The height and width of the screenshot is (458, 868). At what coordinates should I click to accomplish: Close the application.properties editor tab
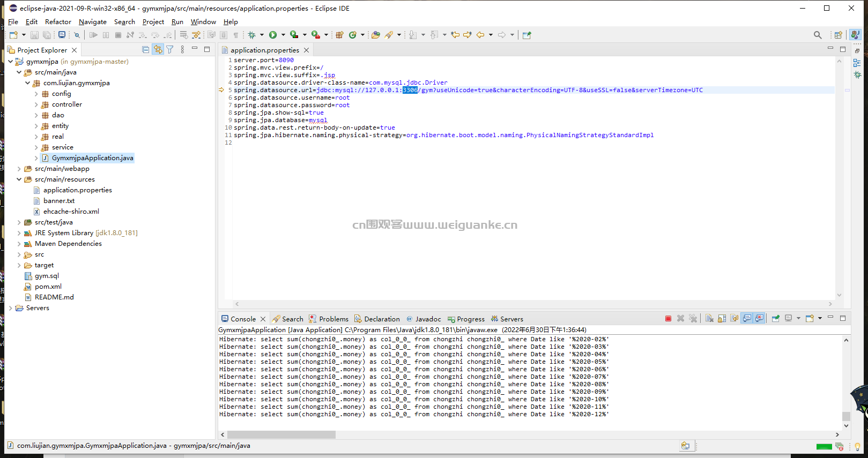[x=306, y=50]
